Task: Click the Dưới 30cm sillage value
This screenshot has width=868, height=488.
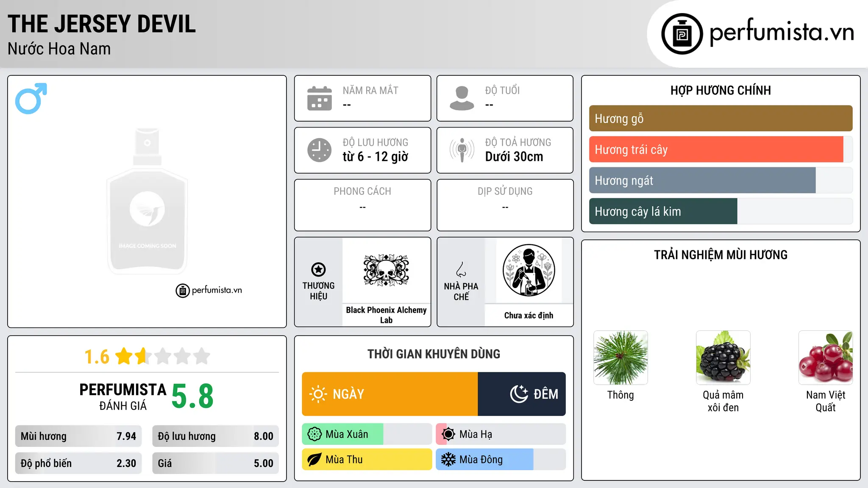Action: [x=514, y=157]
